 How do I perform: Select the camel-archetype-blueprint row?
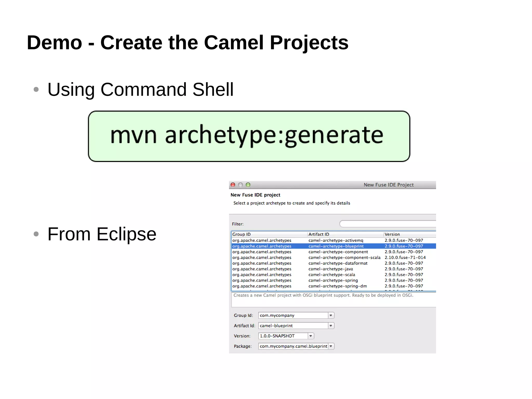tap(336, 246)
